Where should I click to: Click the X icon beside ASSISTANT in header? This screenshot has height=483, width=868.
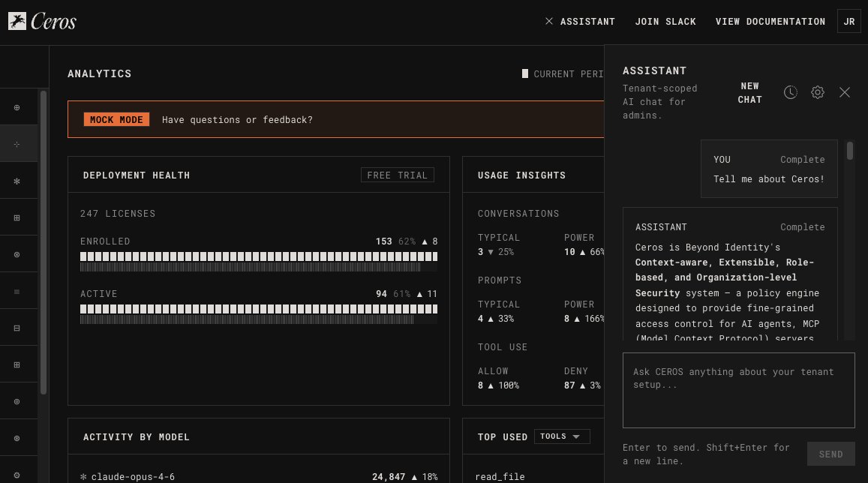(549, 21)
